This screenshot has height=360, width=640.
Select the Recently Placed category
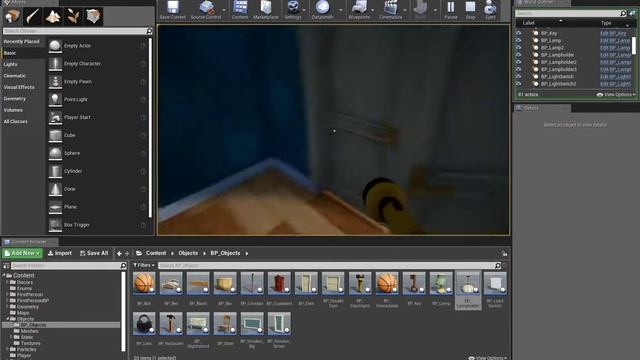pyautogui.click(x=21, y=42)
